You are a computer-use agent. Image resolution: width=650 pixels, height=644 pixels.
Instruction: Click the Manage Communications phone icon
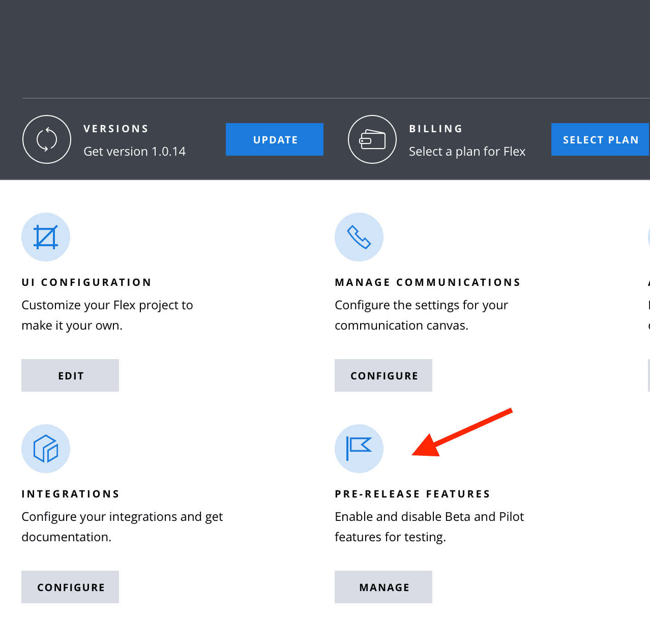[359, 237]
